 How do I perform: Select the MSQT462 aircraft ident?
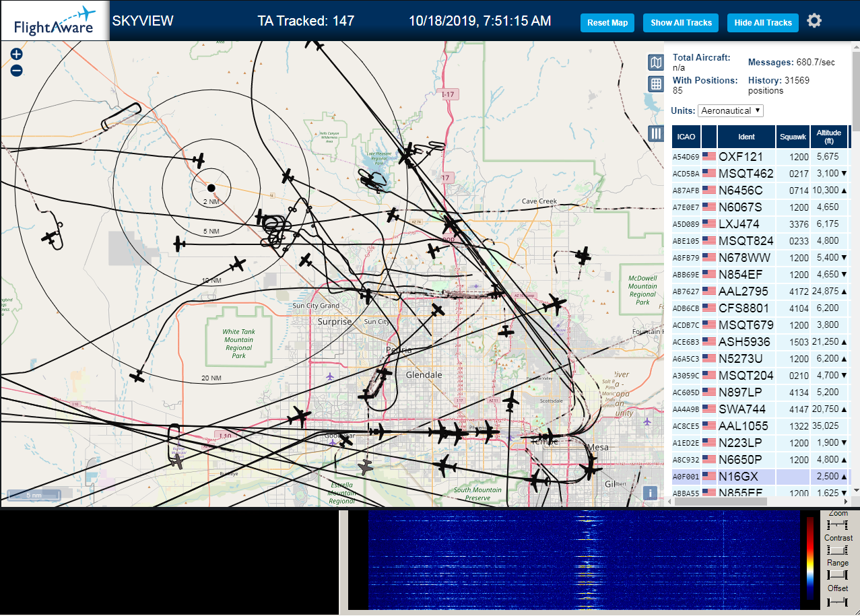click(x=746, y=173)
